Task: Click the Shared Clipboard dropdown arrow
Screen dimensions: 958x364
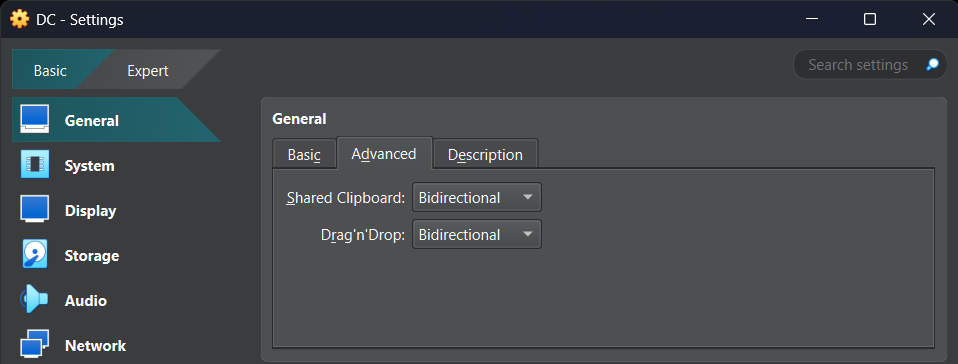Action: click(528, 198)
